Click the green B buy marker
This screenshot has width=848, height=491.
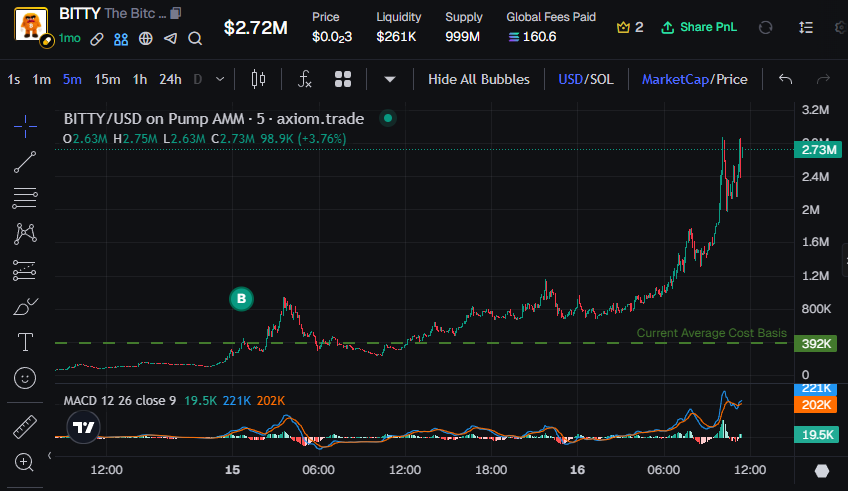[241, 298]
